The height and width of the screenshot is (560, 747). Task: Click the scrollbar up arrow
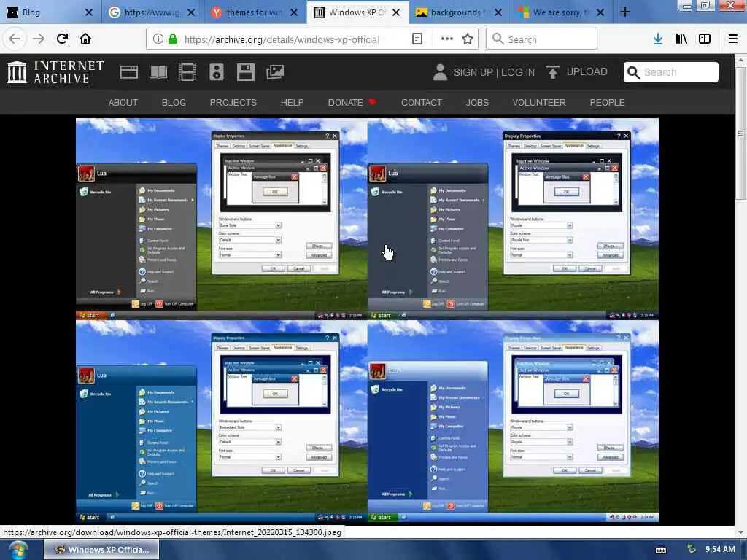click(740, 61)
